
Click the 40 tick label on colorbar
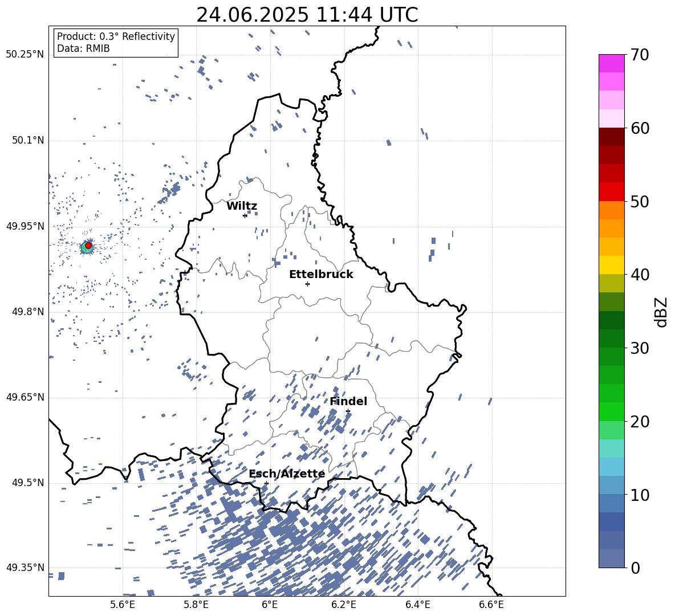coord(640,275)
